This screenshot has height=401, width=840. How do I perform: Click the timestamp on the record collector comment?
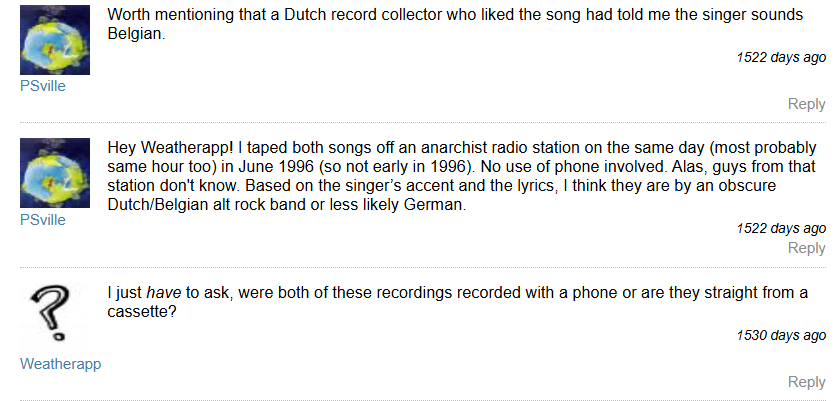(x=780, y=57)
